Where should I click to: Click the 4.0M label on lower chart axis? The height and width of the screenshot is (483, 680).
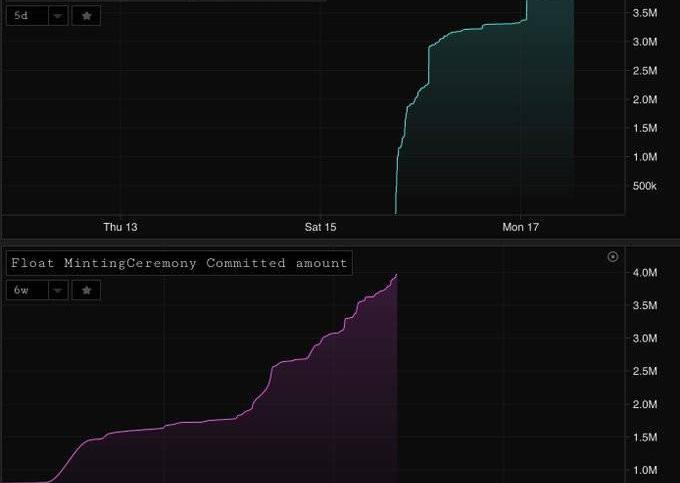644,273
